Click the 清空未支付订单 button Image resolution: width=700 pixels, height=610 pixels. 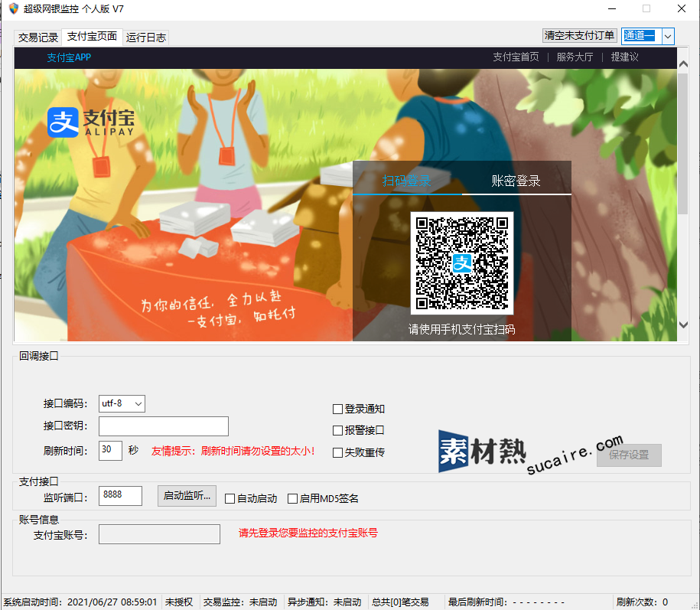point(579,35)
